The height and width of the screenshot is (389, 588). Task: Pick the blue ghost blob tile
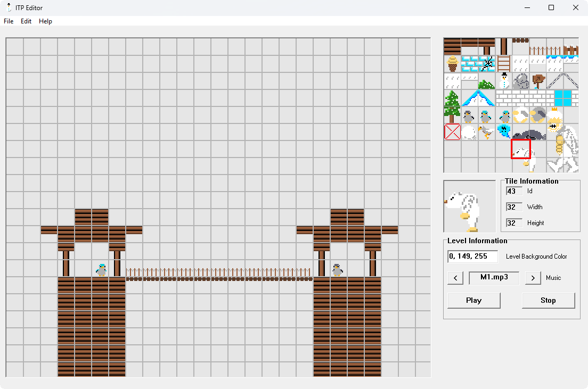(x=504, y=131)
